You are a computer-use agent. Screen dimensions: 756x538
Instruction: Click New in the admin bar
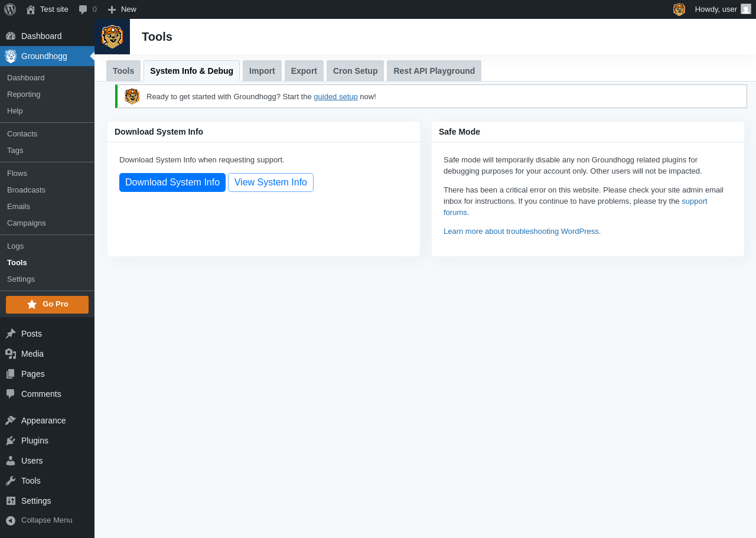tap(129, 9)
